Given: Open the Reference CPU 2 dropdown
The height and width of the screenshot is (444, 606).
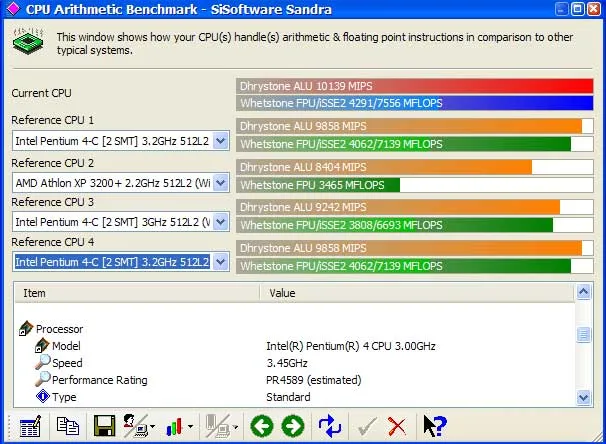Looking at the screenshot, I should (221, 183).
